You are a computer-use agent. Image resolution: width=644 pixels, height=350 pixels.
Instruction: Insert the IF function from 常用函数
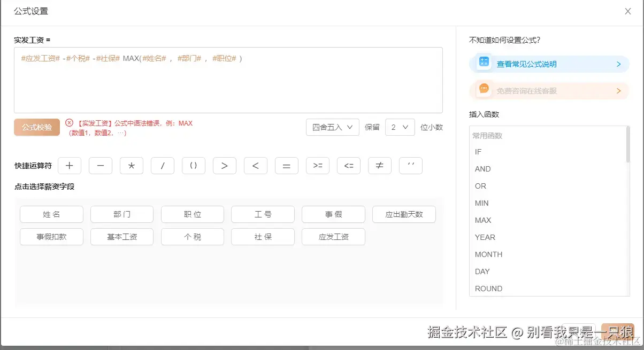pyautogui.click(x=478, y=152)
